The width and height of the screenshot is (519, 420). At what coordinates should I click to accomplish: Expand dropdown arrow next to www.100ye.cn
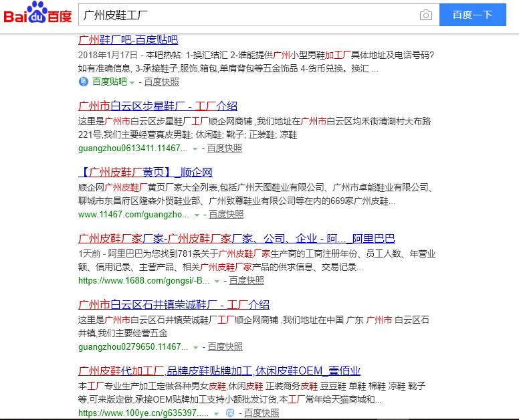[216, 414]
